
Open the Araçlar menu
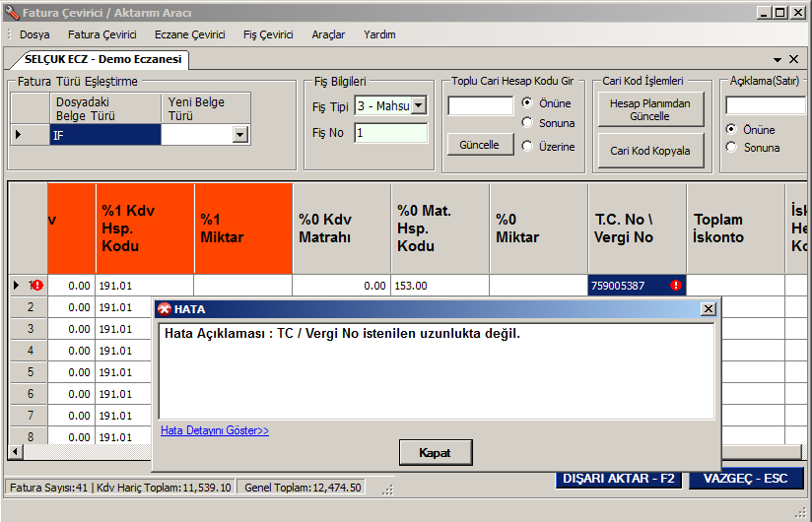tap(328, 34)
